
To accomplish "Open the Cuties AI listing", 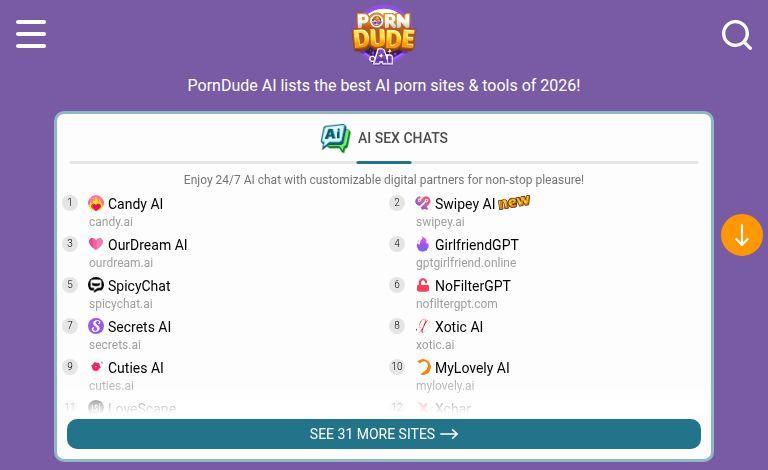I will coord(135,368).
